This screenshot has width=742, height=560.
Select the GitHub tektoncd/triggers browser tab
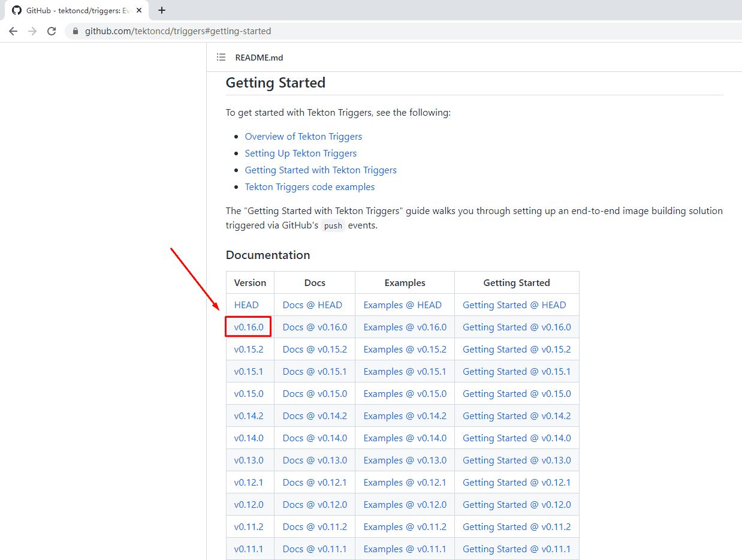pos(77,10)
